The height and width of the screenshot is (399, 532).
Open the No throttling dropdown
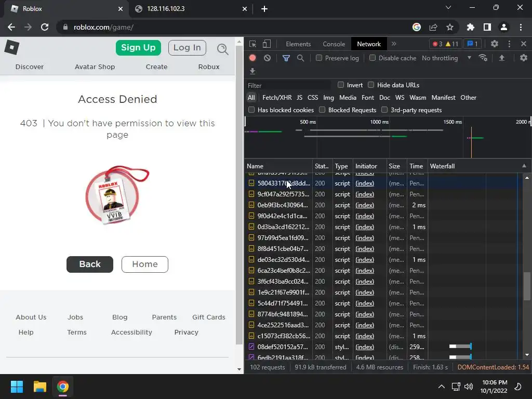(x=446, y=58)
